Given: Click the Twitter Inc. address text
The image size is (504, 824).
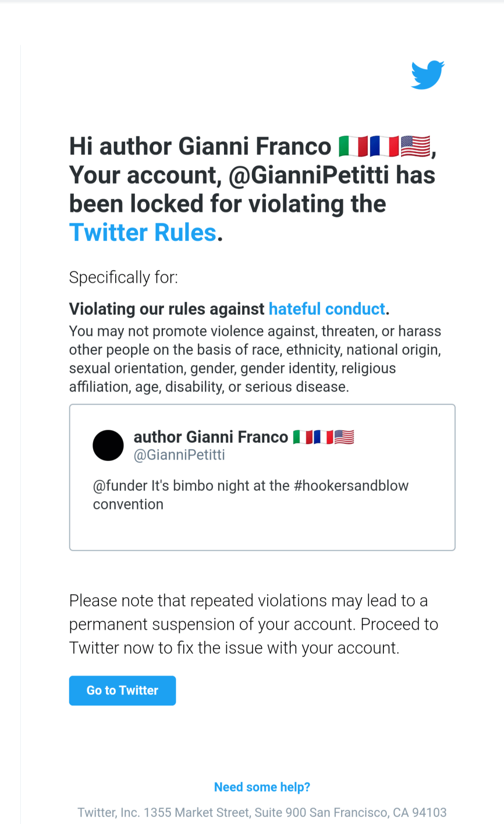Looking at the screenshot, I should [x=262, y=812].
